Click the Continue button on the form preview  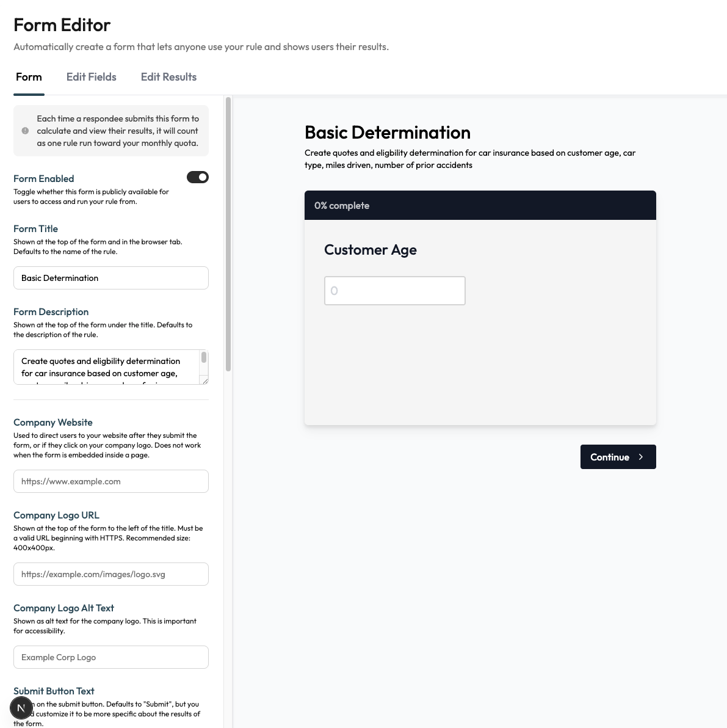point(610,457)
